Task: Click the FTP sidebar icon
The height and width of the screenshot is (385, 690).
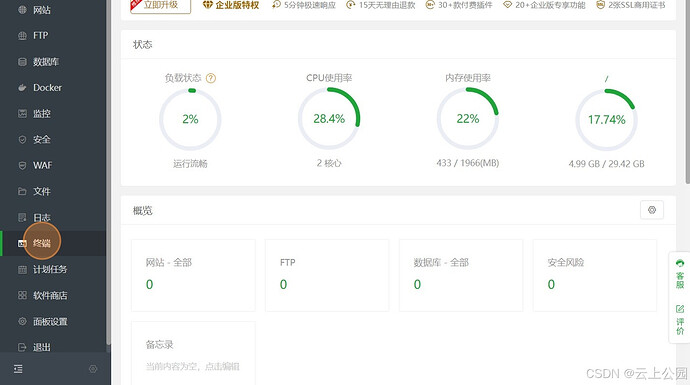Action: tap(22, 36)
